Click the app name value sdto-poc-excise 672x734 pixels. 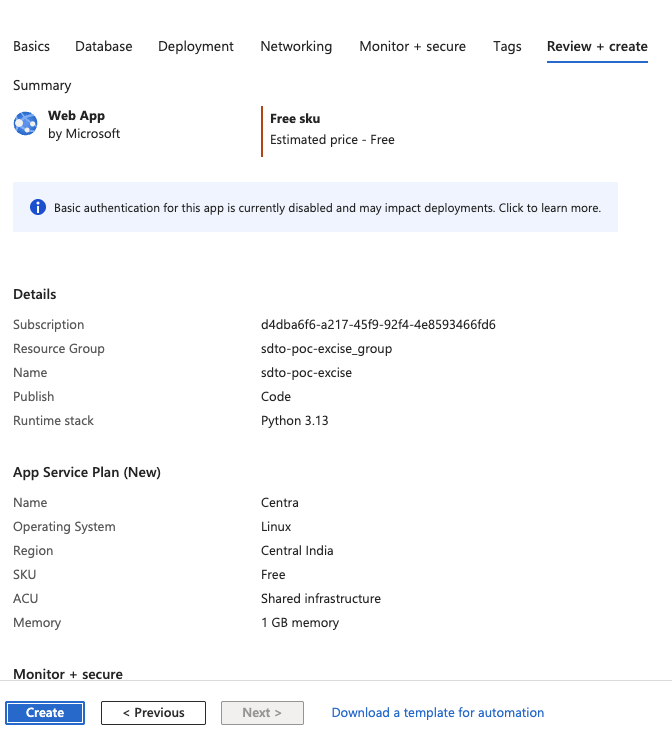point(307,373)
